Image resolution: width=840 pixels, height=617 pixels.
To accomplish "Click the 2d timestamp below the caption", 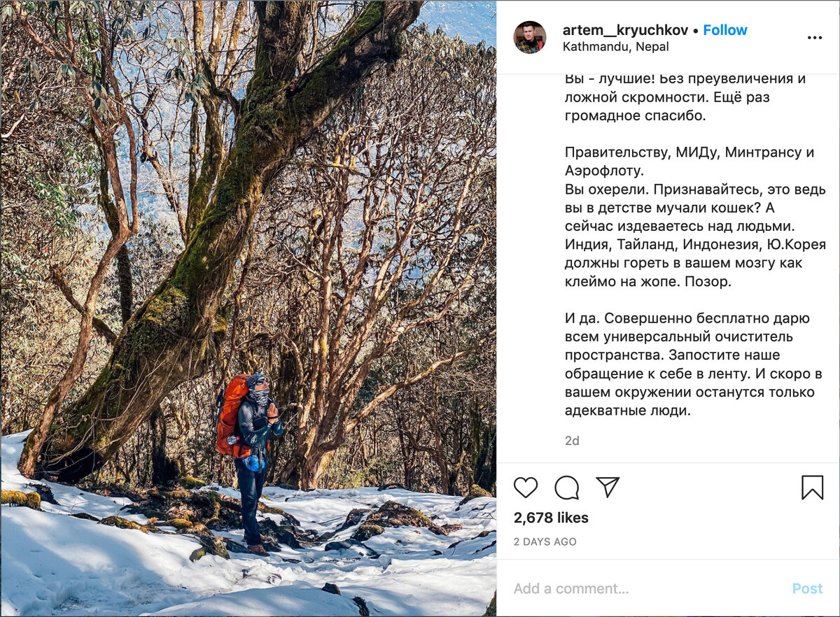I will pyautogui.click(x=572, y=441).
